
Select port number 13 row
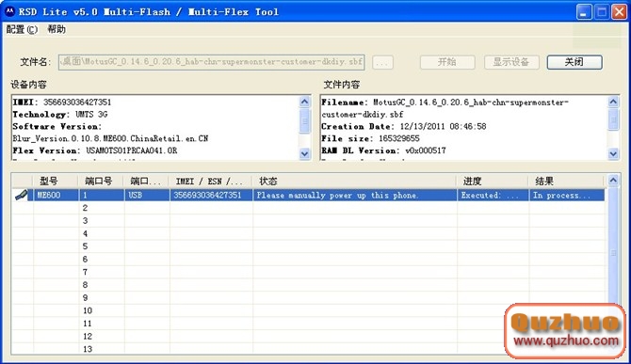[x=308, y=349]
